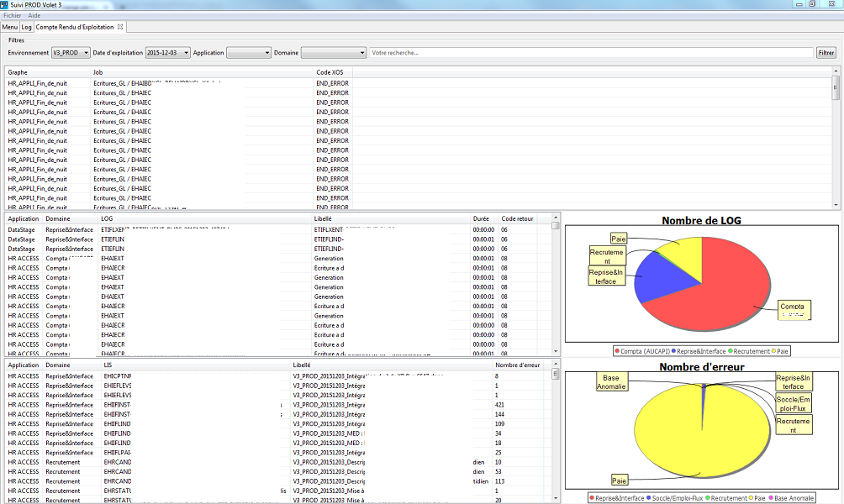Switch to the Log tab

(x=26, y=27)
